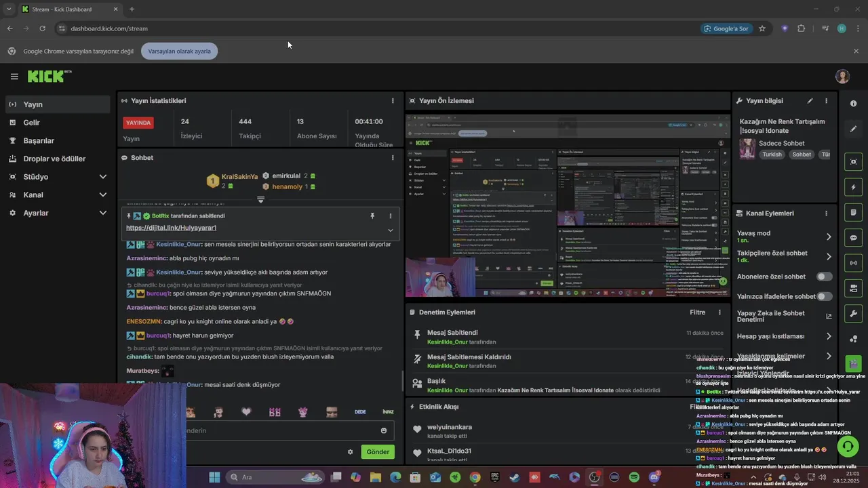
Task: Collapse the pinned message with chevron
Action: (x=390, y=230)
